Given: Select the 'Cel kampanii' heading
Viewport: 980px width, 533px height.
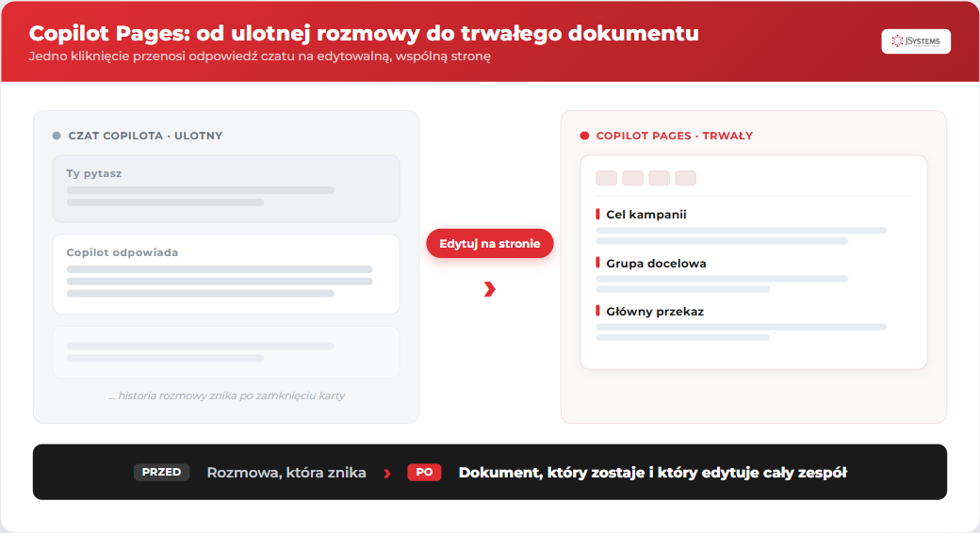Looking at the screenshot, I should point(645,215).
